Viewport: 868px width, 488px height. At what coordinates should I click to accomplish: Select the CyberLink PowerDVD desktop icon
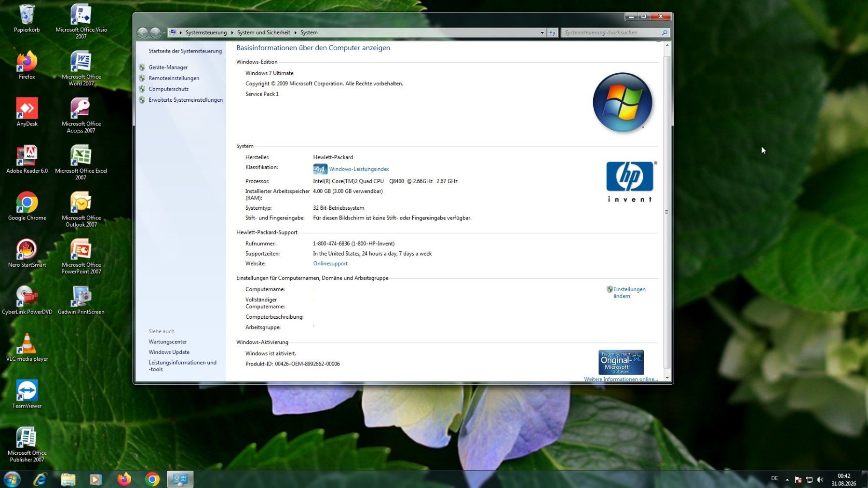[x=27, y=300]
